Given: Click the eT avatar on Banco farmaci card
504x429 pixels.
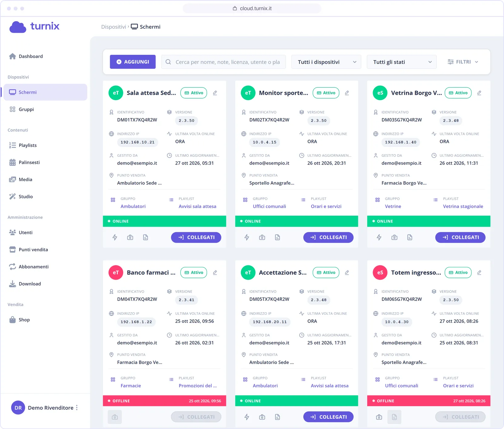Looking at the screenshot, I should coord(116,273).
